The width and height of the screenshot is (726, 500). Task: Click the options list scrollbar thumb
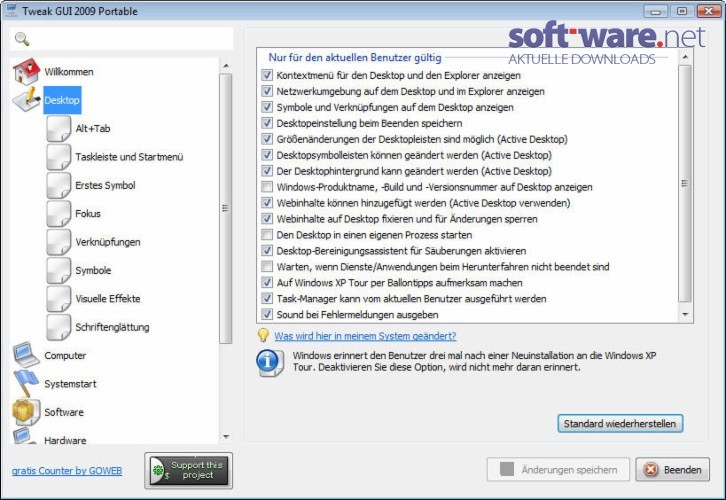point(685,183)
